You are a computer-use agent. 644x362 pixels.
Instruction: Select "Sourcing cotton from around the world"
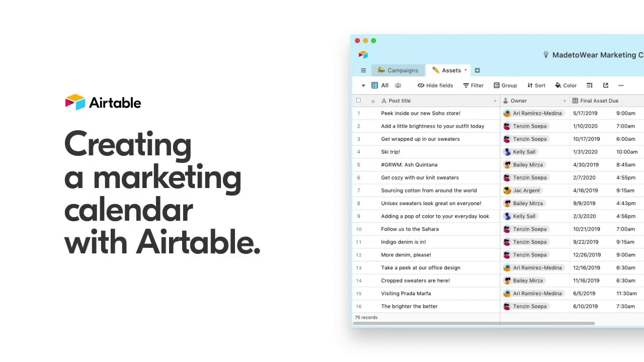tap(429, 191)
